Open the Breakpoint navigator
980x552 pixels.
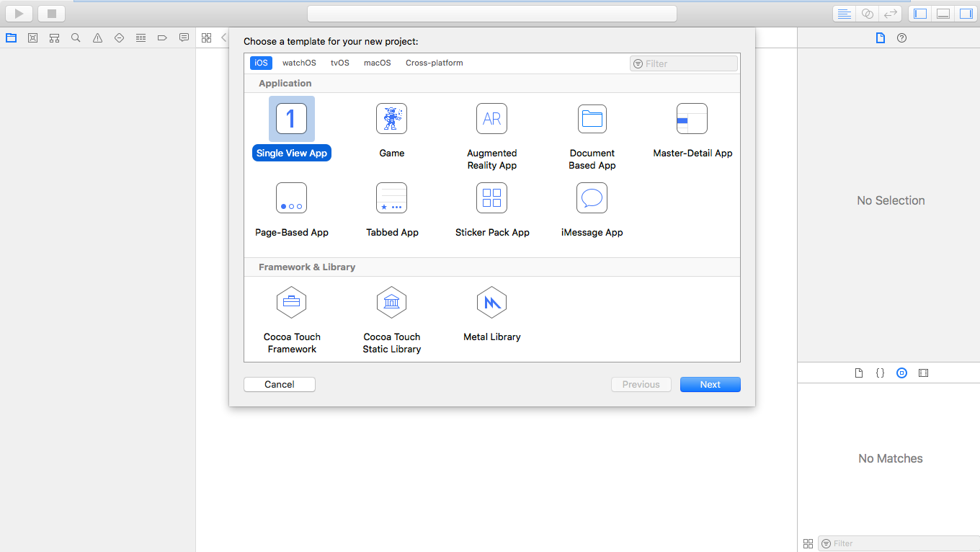162,38
